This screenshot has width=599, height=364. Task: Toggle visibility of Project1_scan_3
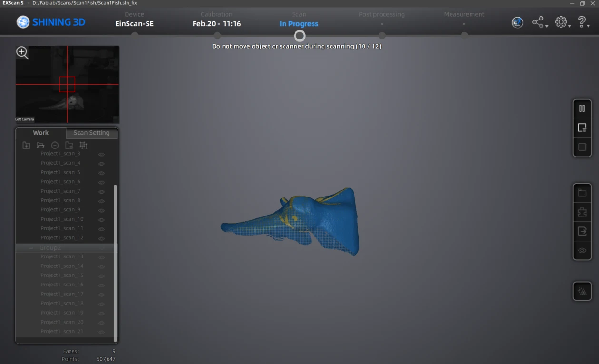pos(101,154)
